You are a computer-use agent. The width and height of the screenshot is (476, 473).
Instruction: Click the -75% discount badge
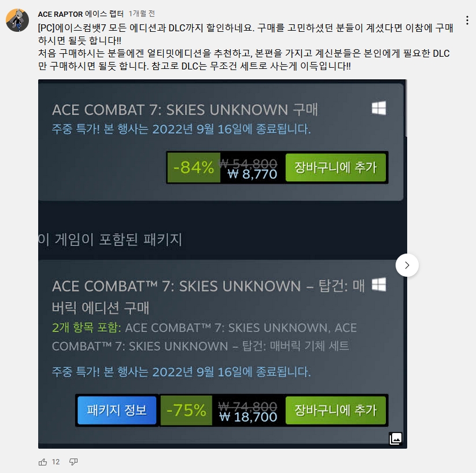[x=186, y=410]
